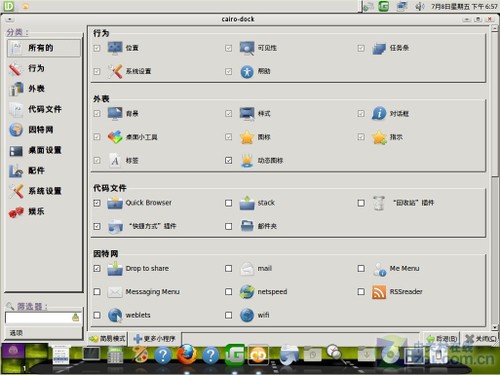
Task: Click the 后退(B) back button
Action: tap(442, 339)
